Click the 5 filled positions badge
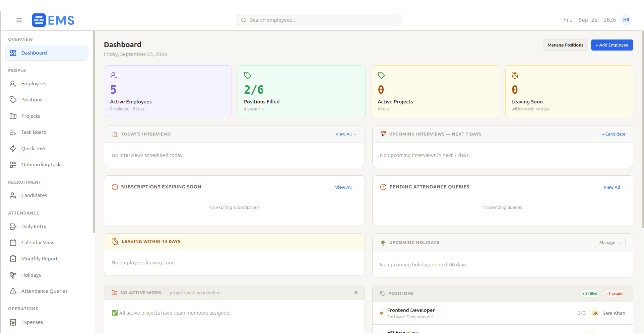644x333 pixels. (x=590, y=294)
